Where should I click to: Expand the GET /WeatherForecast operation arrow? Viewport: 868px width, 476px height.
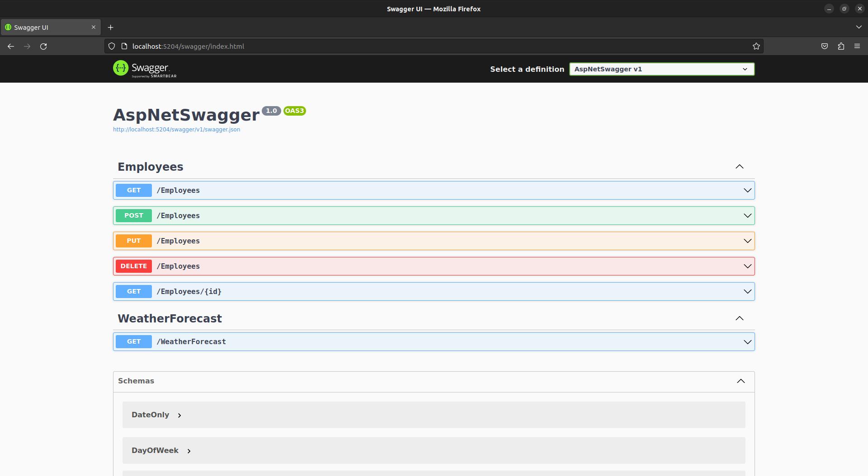[x=747, y=341]
